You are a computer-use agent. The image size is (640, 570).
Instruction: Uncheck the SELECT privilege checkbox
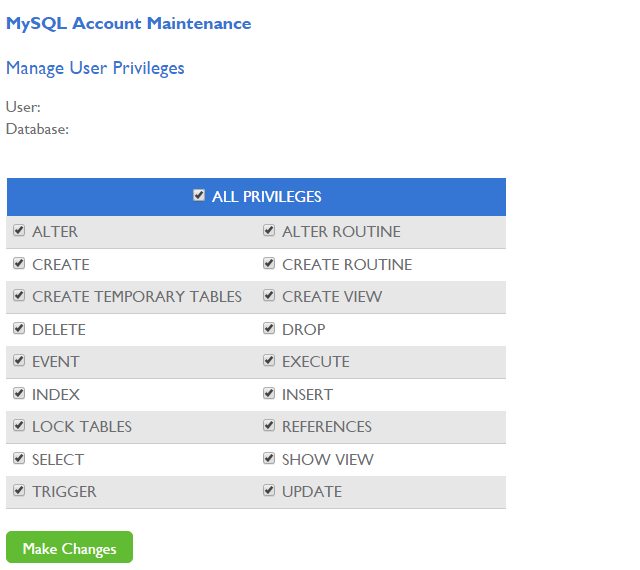pyautogui.click(x=19, y=458)
